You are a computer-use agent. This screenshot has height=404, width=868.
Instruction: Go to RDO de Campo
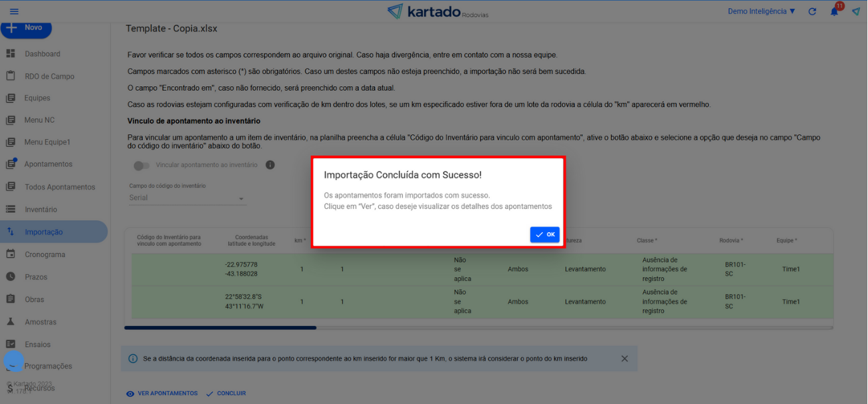49,76
